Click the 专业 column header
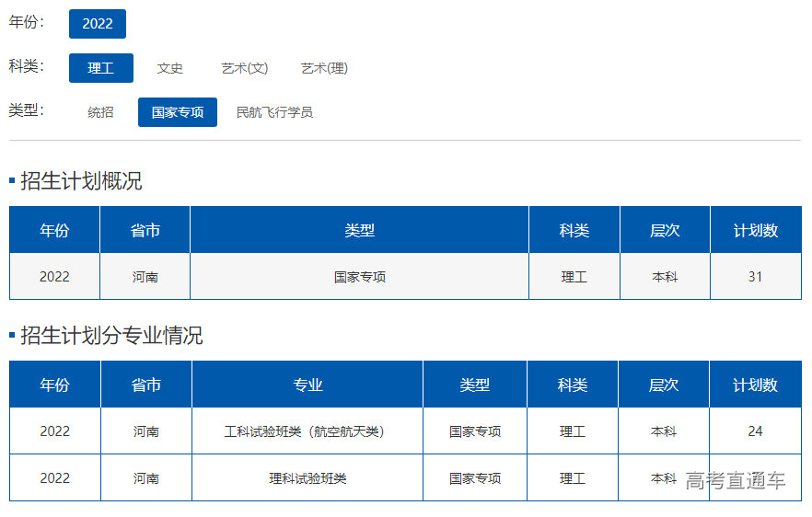The height and width of the screenshot is (517, 812). pos(307,385)
